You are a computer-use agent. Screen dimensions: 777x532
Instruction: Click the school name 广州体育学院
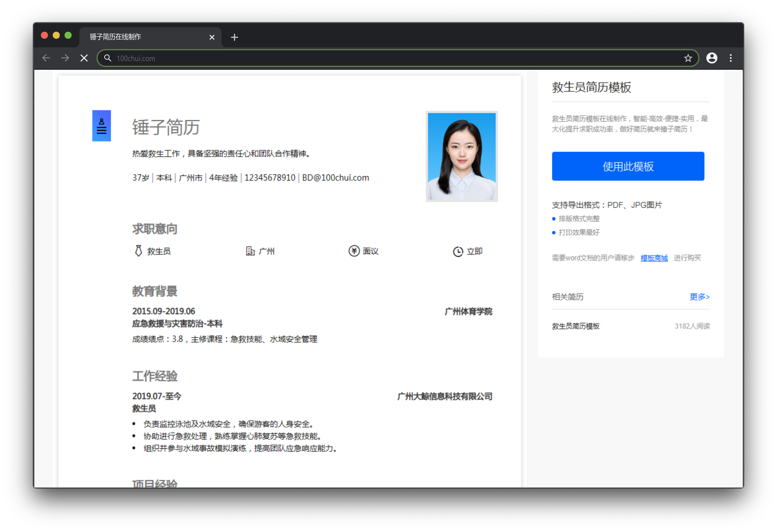coord(468,311)
